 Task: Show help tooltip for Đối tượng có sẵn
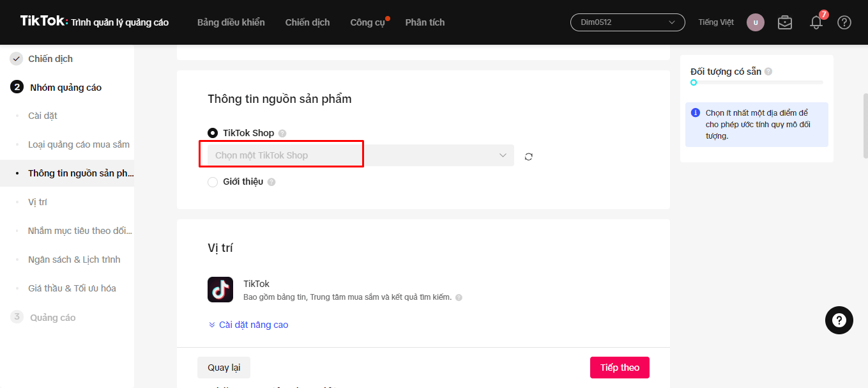(768, 72)
